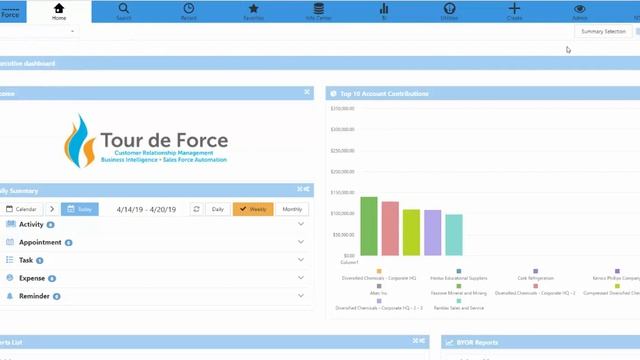This screenshot has height=360, width=640.
Task: Click the Daily Summary panel title
Action: click(19, 191)
